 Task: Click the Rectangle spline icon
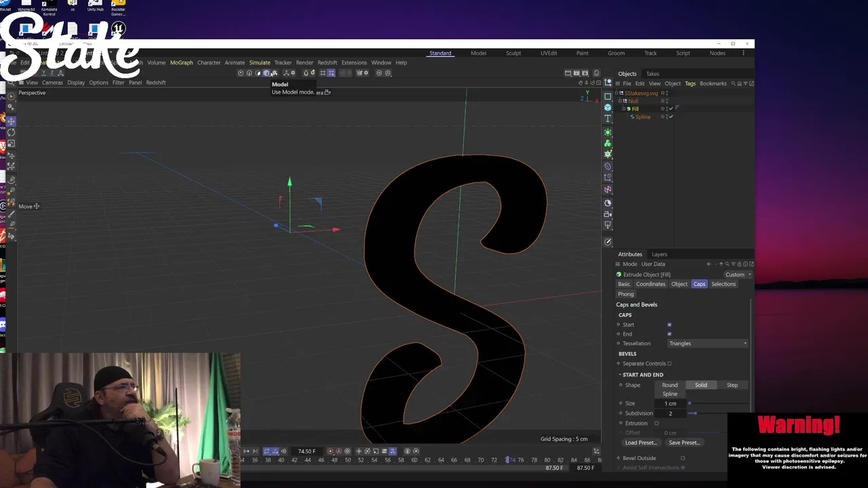(x=608, y=96)
